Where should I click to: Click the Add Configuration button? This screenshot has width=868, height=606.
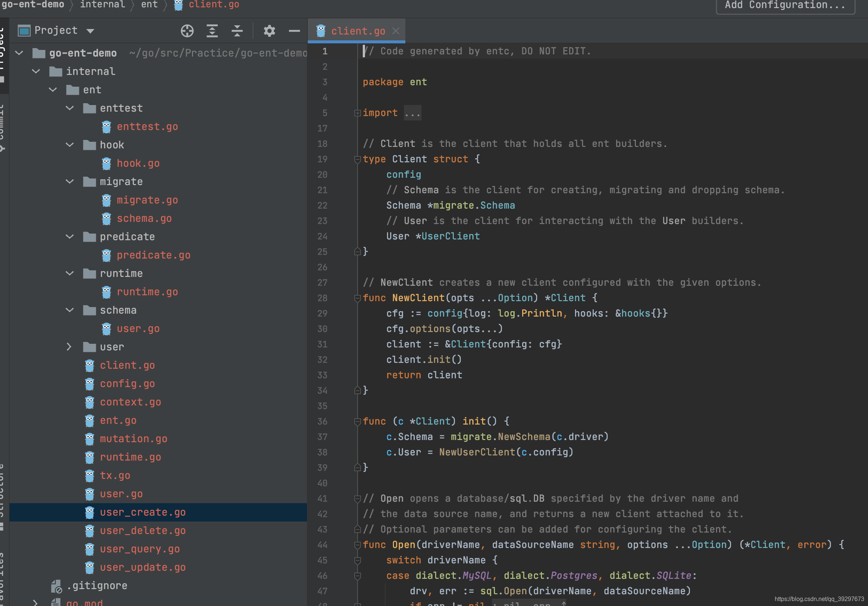point(785,5)
